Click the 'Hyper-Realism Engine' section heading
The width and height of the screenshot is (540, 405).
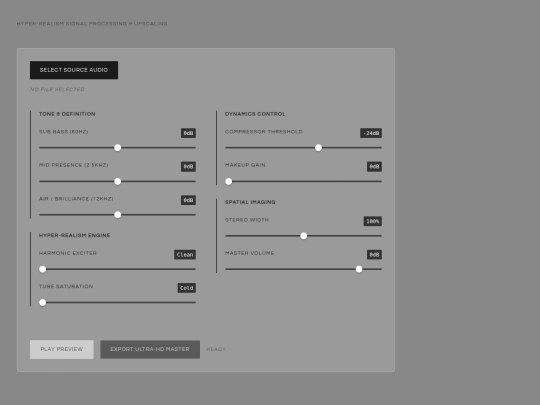(x=75, y=235)
